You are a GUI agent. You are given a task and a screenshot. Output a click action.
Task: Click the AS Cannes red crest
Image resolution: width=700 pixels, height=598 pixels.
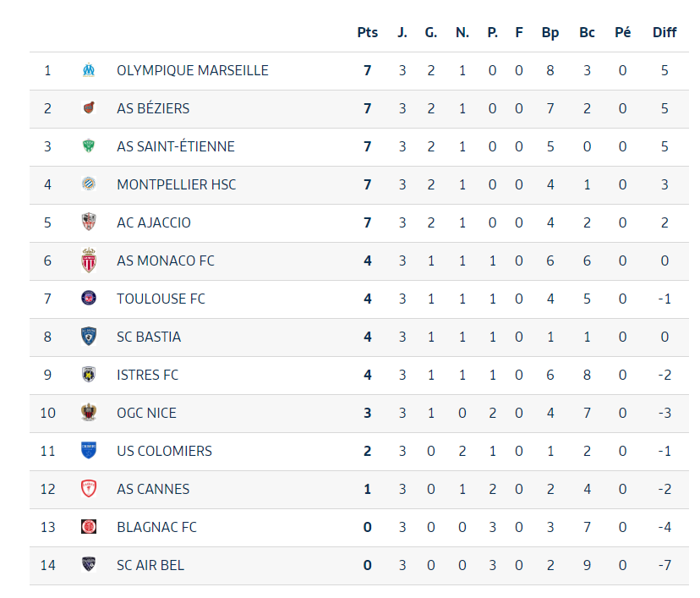coord(89,489)
